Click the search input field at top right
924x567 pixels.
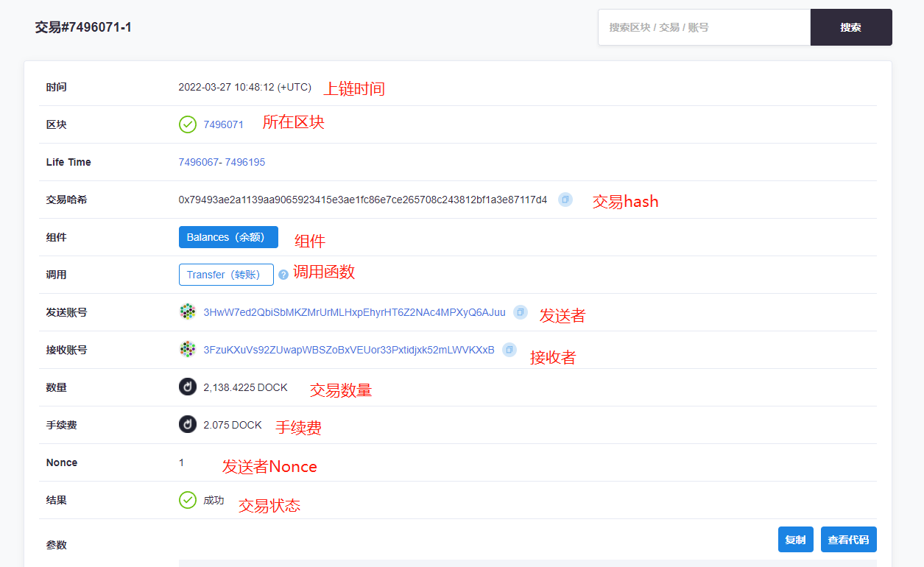(703, 27)
